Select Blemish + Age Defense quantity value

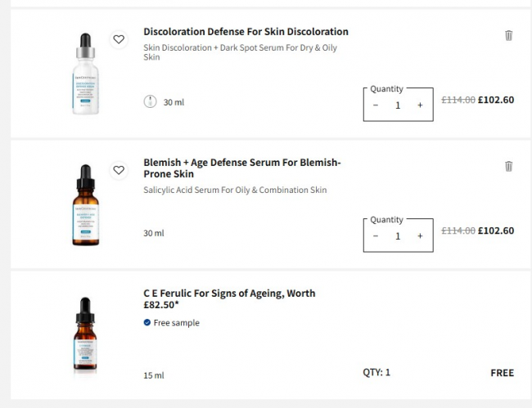point(398,236)
